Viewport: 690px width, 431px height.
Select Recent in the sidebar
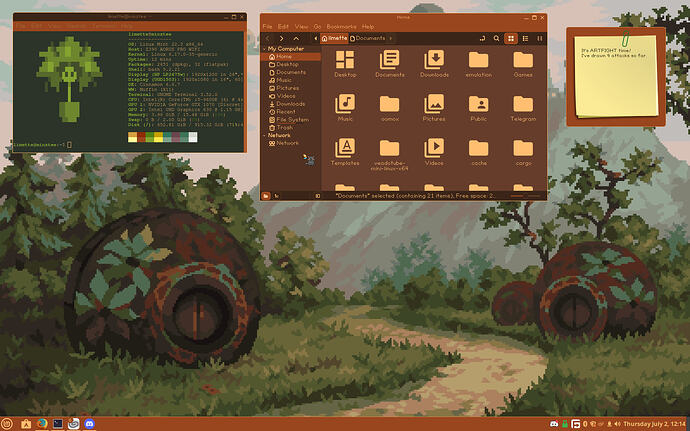click(291, 112)
